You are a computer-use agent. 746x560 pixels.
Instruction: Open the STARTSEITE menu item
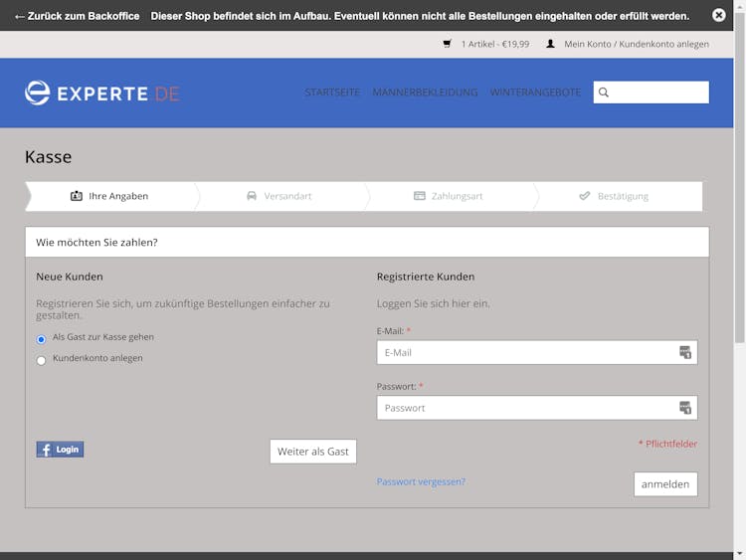click(332, 93)
